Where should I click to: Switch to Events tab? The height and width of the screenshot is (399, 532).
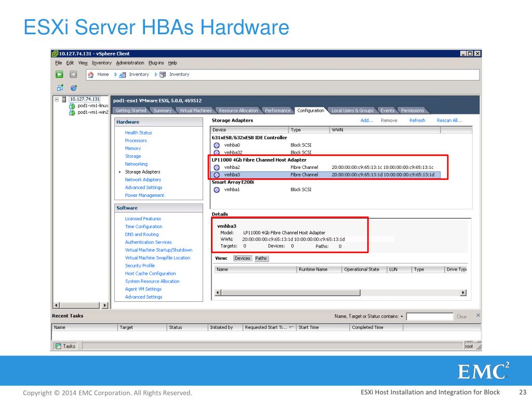[387, 111]
